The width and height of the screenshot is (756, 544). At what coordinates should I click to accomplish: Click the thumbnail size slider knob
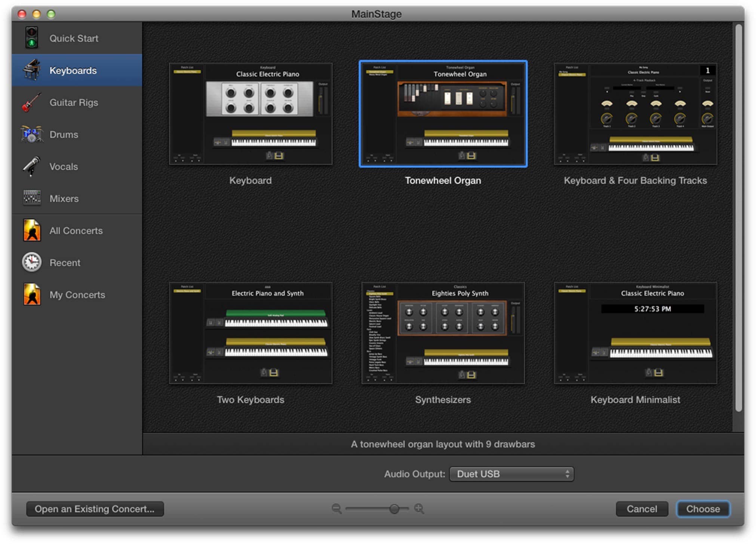click(394, 509)
